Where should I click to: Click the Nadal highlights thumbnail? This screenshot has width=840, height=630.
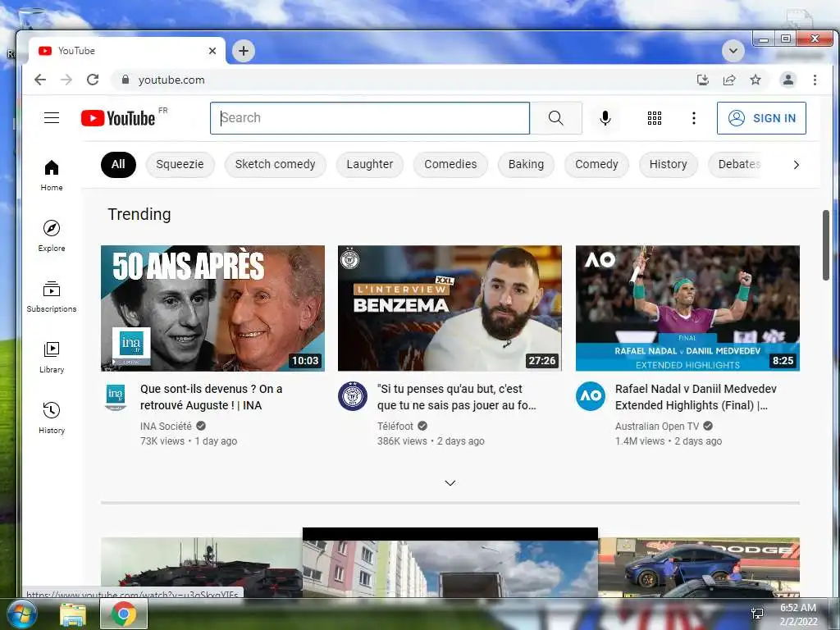(x=687, y=308)
